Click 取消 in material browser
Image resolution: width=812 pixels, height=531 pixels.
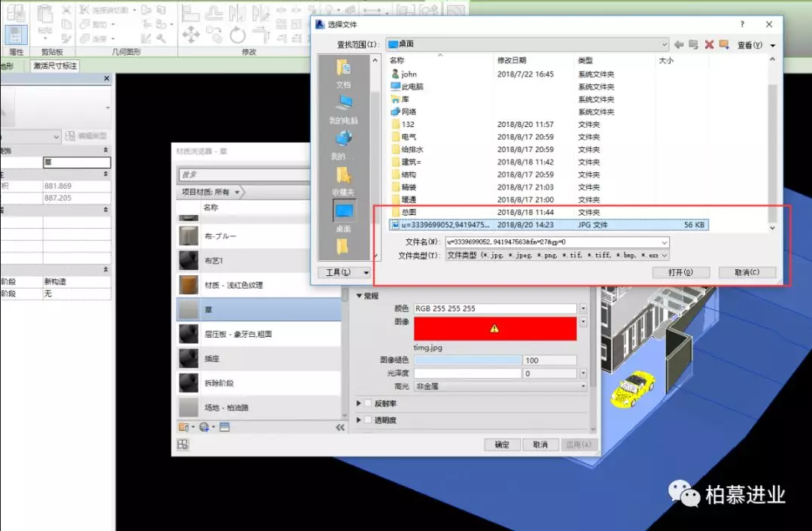pyautogui.click(x=540, y=445)
